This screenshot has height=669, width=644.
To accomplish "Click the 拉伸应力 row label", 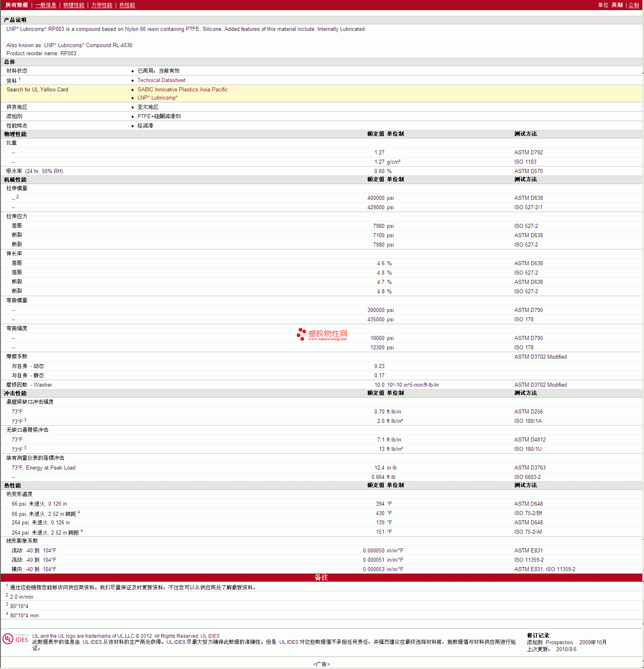I will [17, 217].
